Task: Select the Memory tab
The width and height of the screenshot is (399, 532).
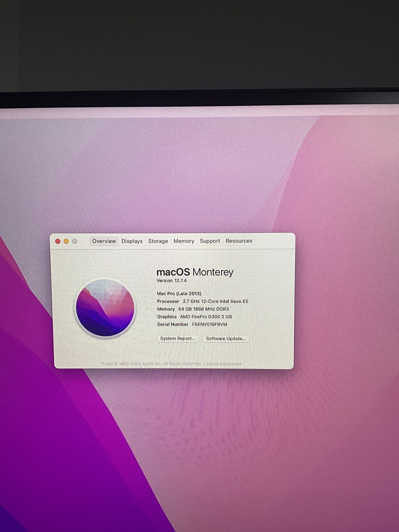Action: tap(184, 241)
